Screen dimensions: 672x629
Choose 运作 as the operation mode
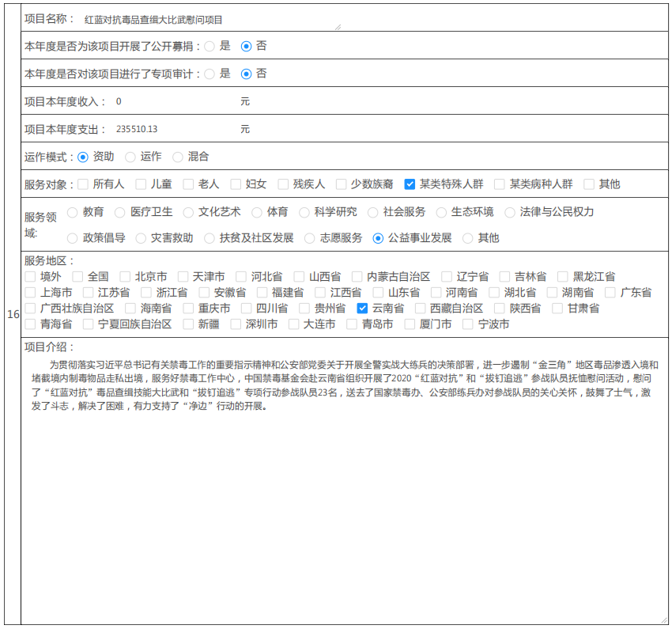[130, 157]
